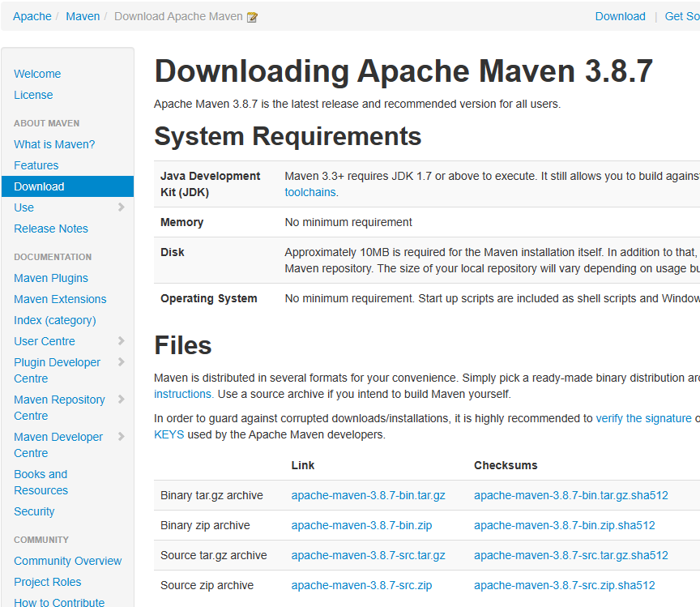700x607 pixels.
Task: Click the Checksums column header
Action: [x=506, y=465]
